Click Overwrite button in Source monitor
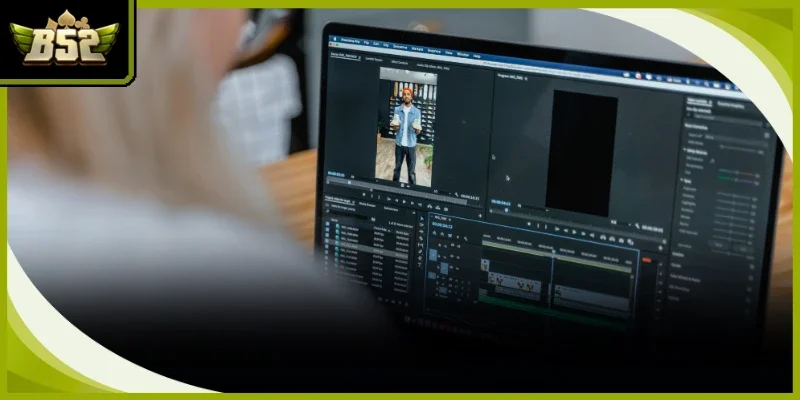 (x=437, y=208)
